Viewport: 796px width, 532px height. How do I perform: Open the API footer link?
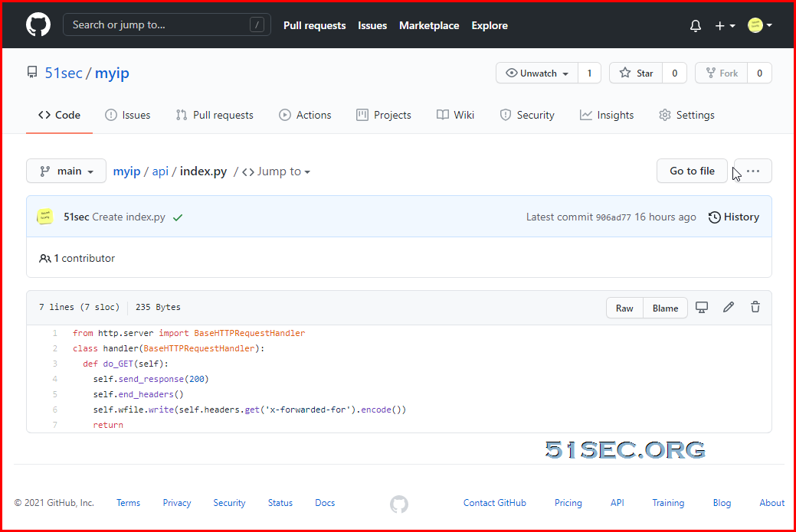click(x=617, y=503)
